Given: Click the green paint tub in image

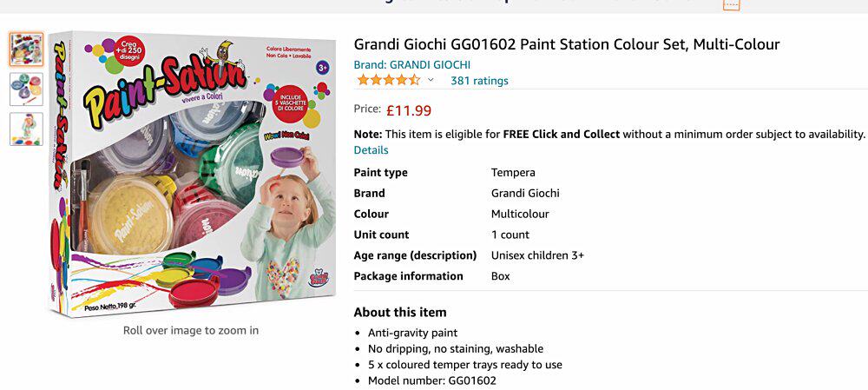Looking at the screenshot, I should (x=232, y=163).
